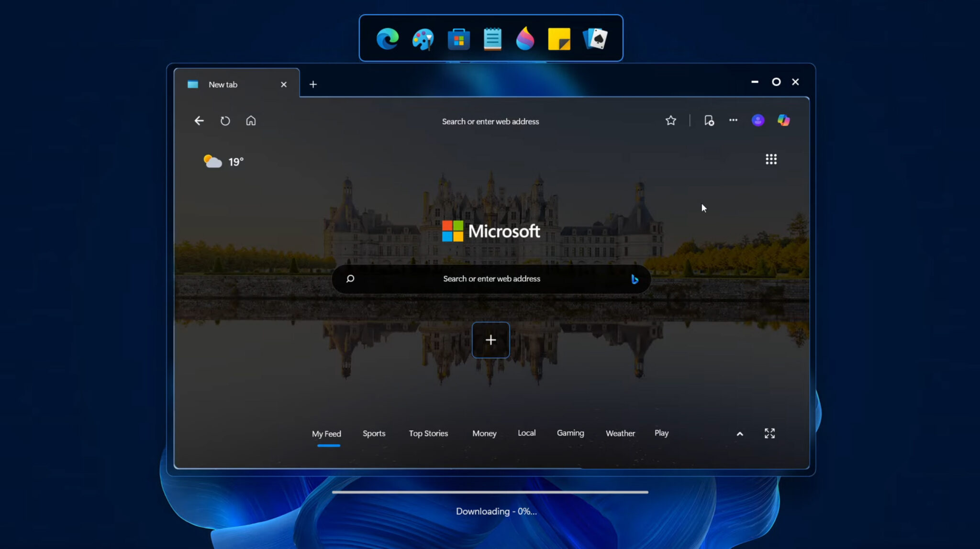Open Notepad from the dock
980x549 pixels.
coord(491,39)
